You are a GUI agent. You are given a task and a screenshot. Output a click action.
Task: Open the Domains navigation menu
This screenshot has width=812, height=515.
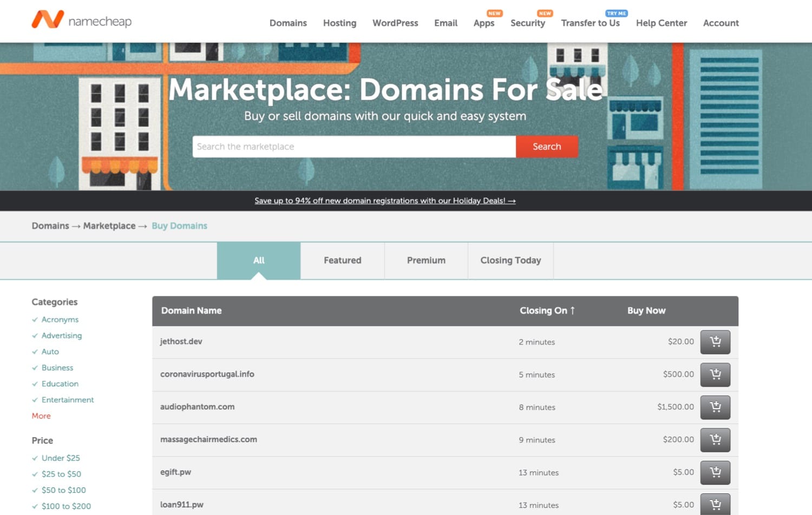pos(288,23)
